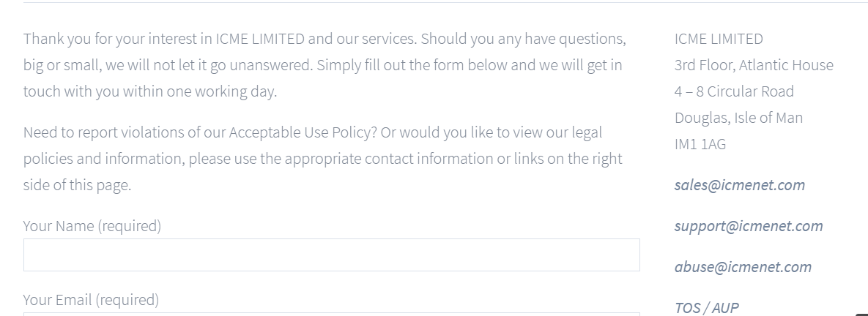
Task: Select the ICME LIMITED heading in the address block
Action: 719,39
